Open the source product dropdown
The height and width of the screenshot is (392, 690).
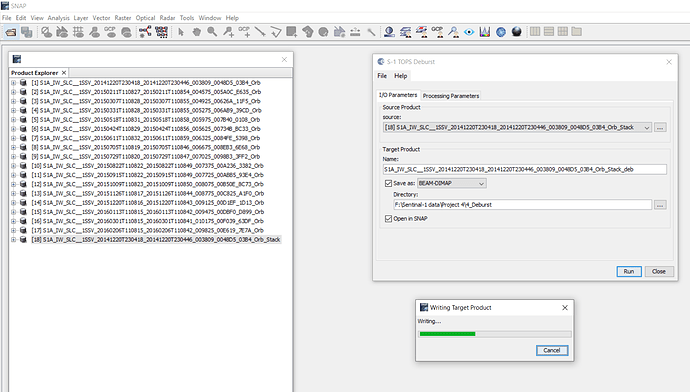click(647, 128)
